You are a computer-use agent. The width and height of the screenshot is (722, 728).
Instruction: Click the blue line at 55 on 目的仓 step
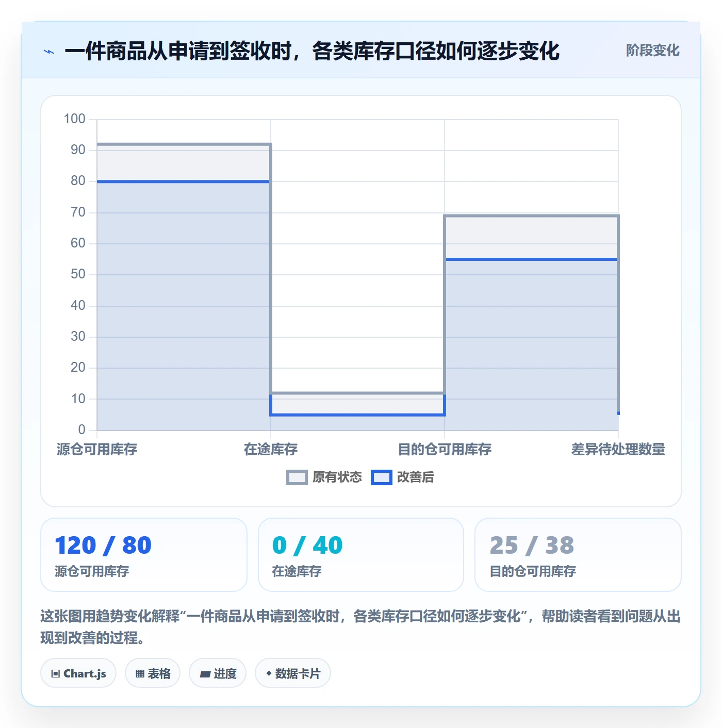[531, 259]
